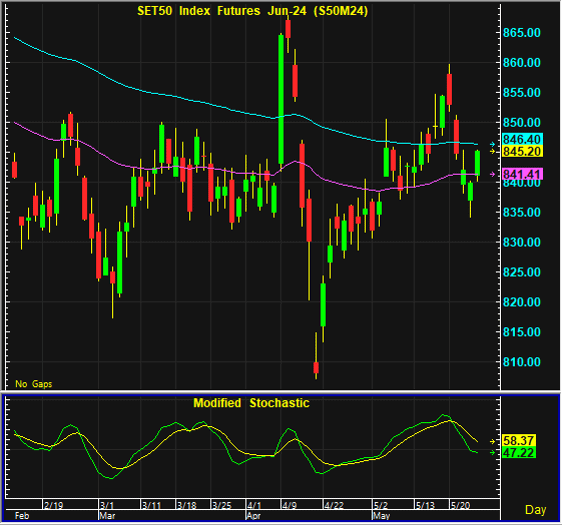
Task: Click the SET50 Index Futures chart title
Action: [253, 11]
